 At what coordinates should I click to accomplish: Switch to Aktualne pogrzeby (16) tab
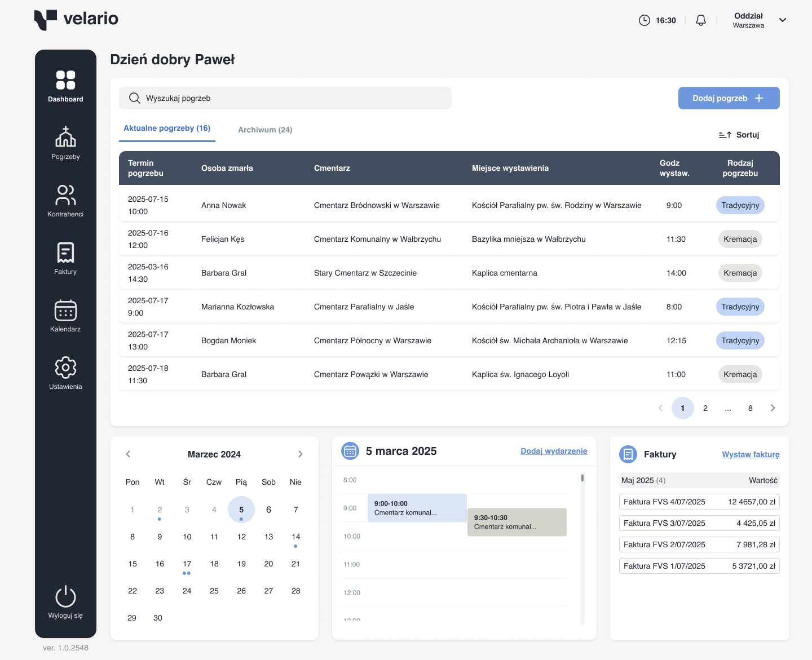(167, 129)
